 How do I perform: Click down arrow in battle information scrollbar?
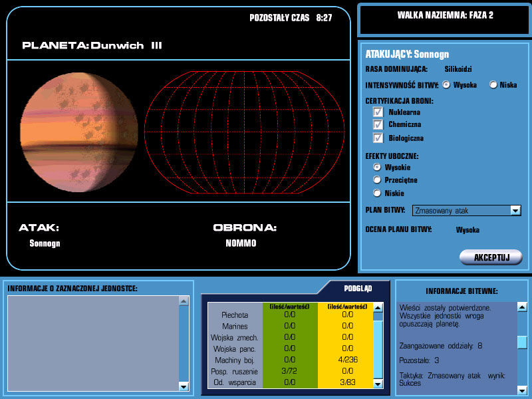[x=522, y=390]
